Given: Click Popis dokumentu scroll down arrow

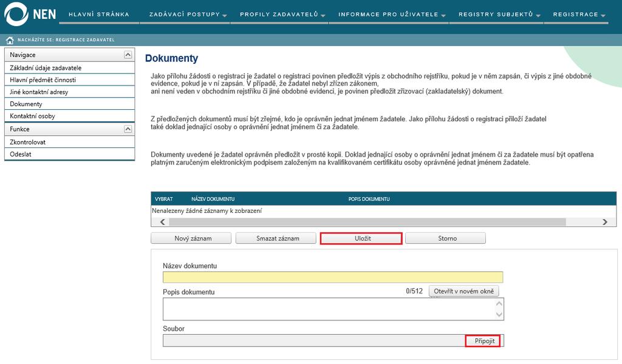Looking at the screenshot, I should coord(499,314).
